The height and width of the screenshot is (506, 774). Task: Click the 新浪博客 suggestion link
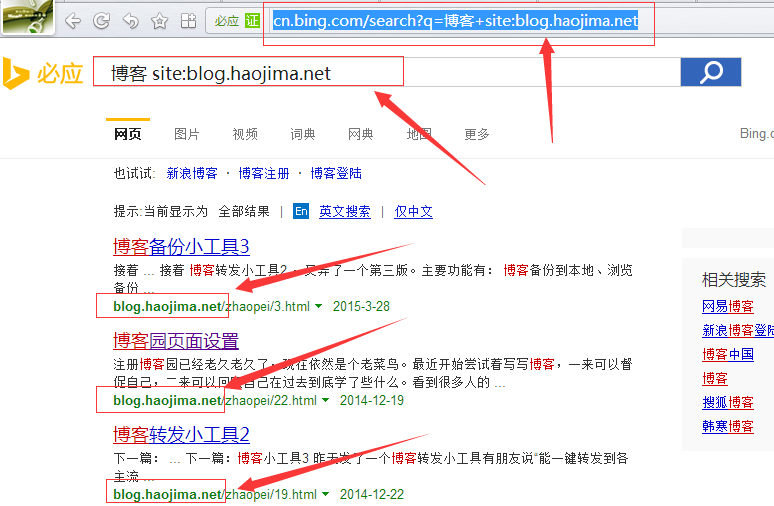pos(192,173)
